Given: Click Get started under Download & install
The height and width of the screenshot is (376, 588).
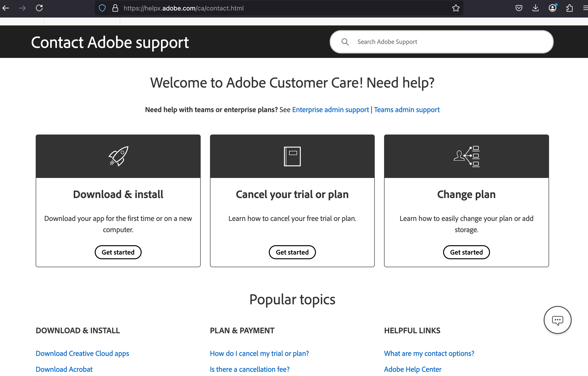Looking at the screenshot, I should [118, 252].
